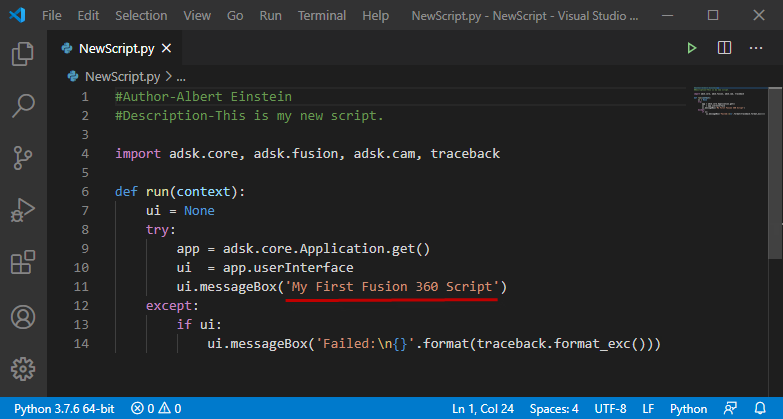Open the Search view
Screen dimensions: 783x419
[x=23, y=106]
